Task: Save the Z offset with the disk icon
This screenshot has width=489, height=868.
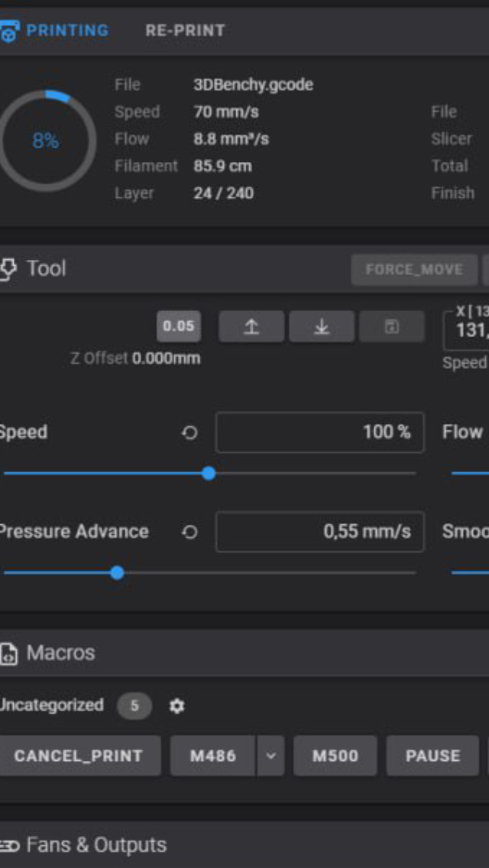Action: (391, 326)
